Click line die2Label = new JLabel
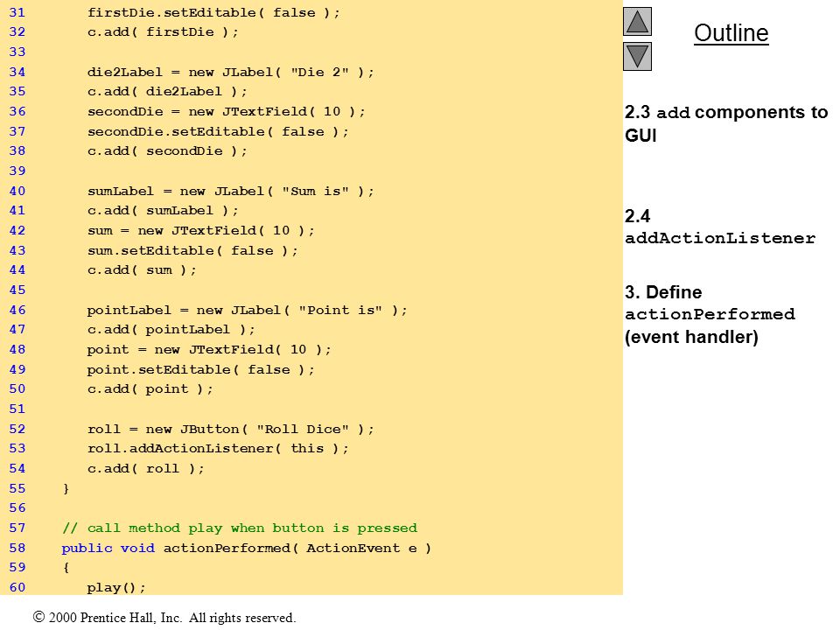The width and height of the screenshot is (840, 630). coord(231,72)
